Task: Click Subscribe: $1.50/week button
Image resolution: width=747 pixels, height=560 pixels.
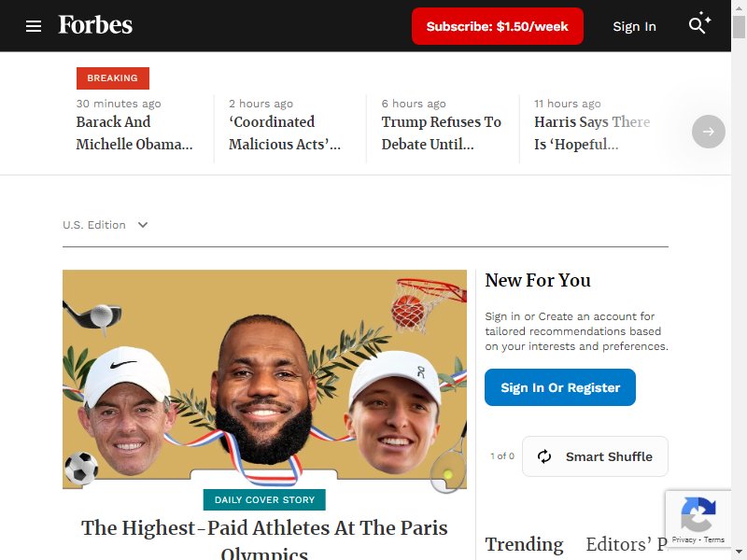Action: point(498,26)
